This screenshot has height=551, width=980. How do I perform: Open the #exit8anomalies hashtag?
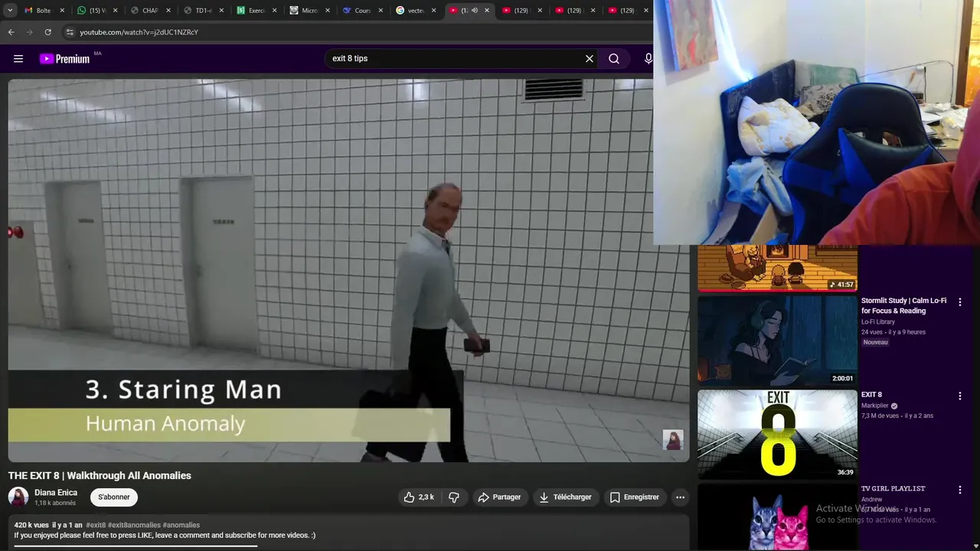(134, 525)
